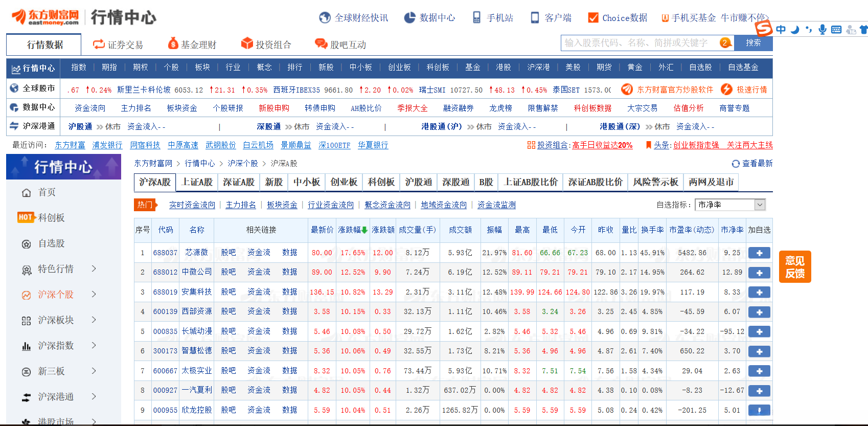Open 自选基金 in blue navigation bar
Image resolution: width=868 pixels, height=426 pixels.
[x=743, y=68]
